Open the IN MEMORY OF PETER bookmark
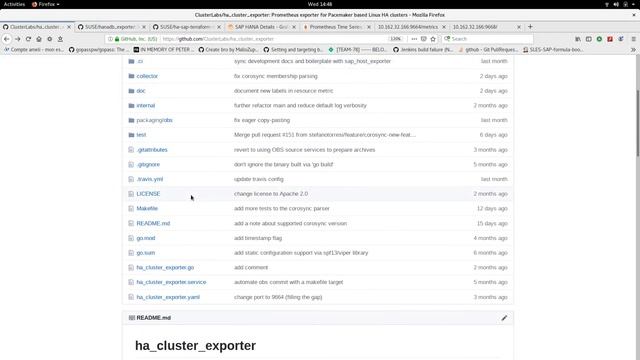 pyautogui.click(x=164, y=50)
